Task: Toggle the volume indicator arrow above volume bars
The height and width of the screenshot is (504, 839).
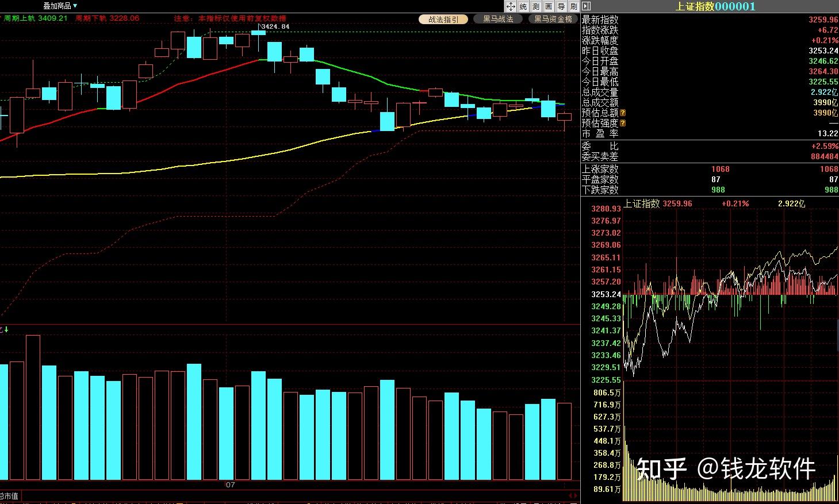Action: (x=6, y=329)
